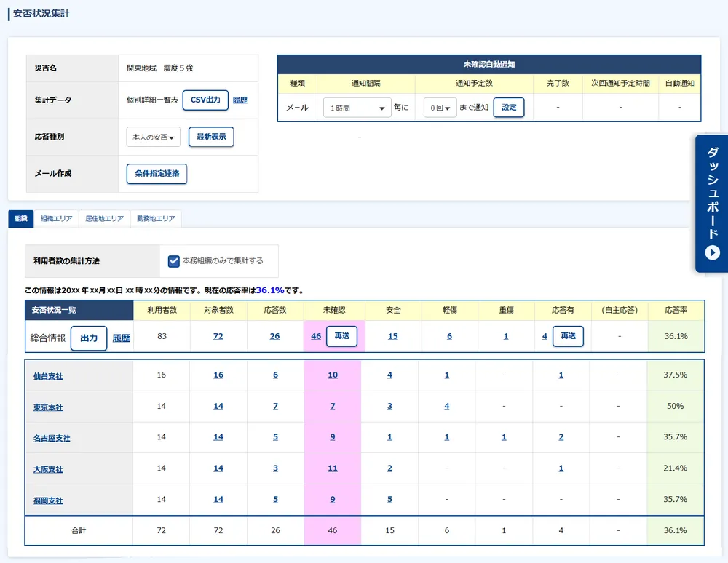Select the 居住地エリア tab
Viewport: 728px width, 563px height.
click(105, 218)
